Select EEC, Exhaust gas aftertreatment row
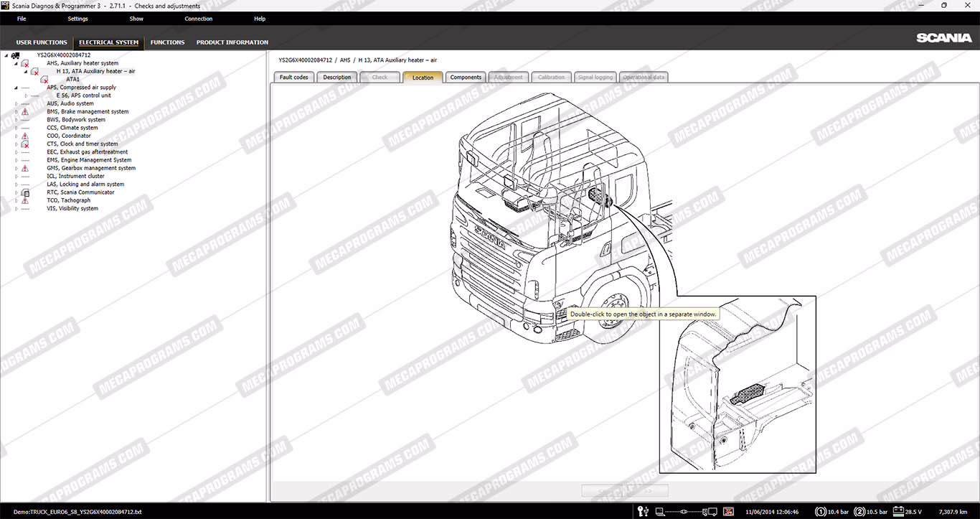 88,152
